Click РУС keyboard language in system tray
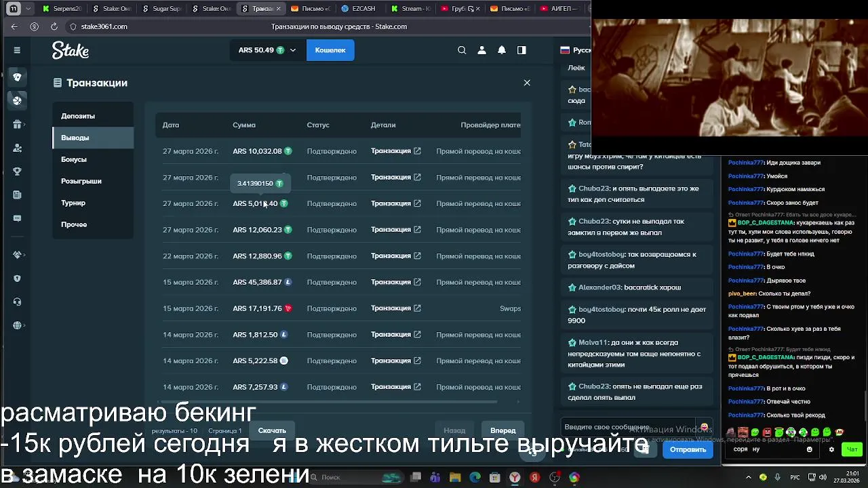868x488 pixels. point(794,477)
